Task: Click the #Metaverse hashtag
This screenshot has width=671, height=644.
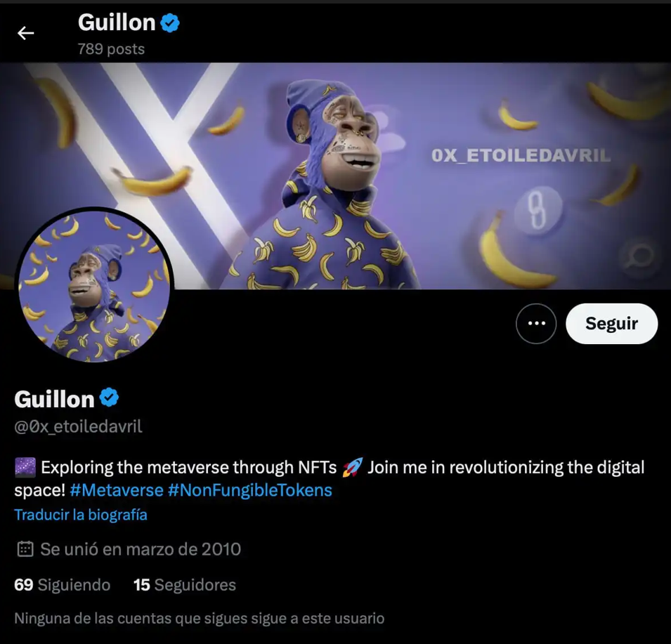Action: pyautogui.click(x=117, y=490)
